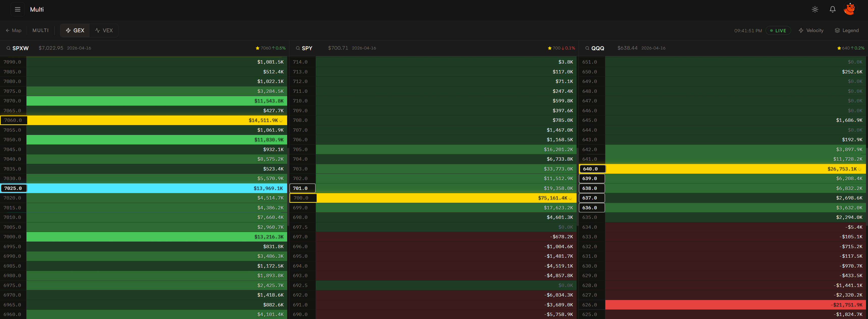The height and width of the screenshot is (319, 868).
Task: Toggle the starred 700 level on SPY
Action: tap(549, 48)
